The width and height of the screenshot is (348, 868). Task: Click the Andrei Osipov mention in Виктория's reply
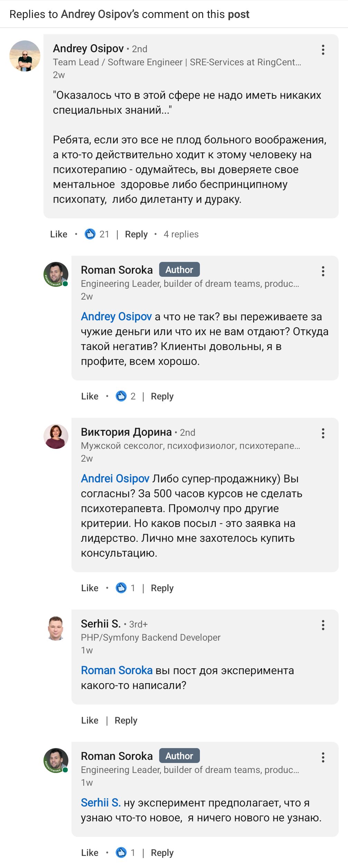click(x=115, y=479)
